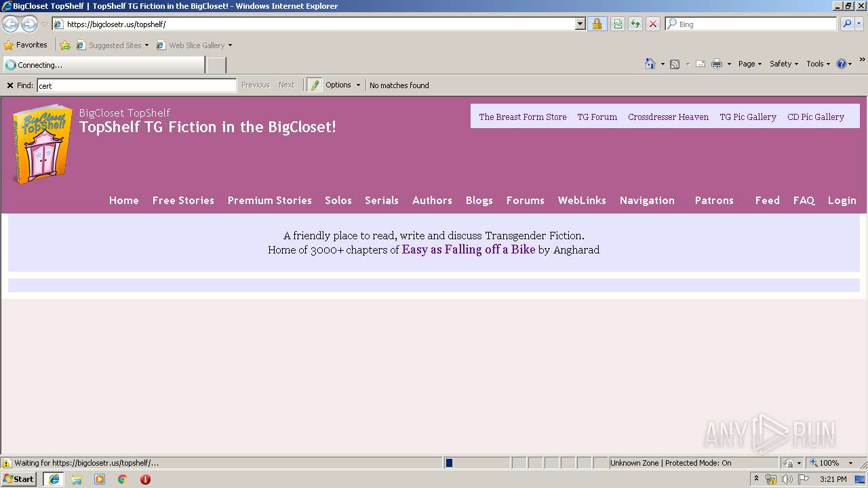Click in the Bing search box
Image resolution: width=868 pixels, height=488 pixels.
pyautogui.click(x=751, y=24)
